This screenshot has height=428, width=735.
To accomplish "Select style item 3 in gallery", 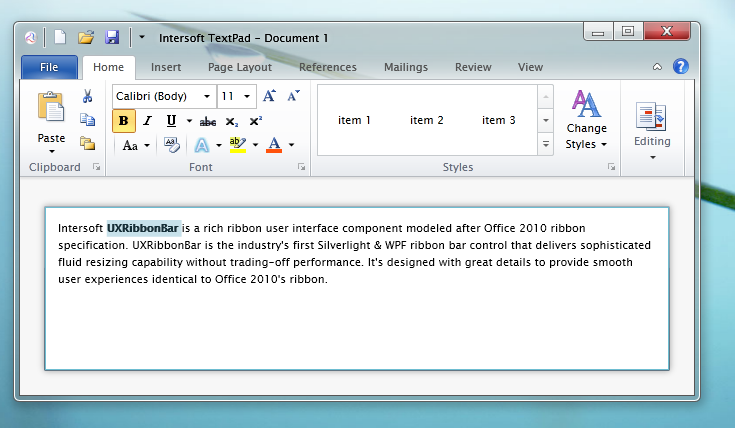I will pos(498,120).
